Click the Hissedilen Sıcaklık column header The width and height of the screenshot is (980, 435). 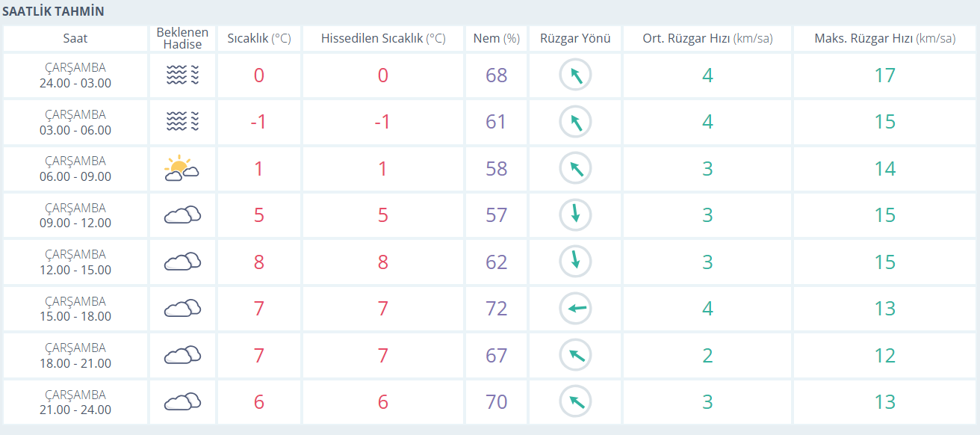[382, 39]
